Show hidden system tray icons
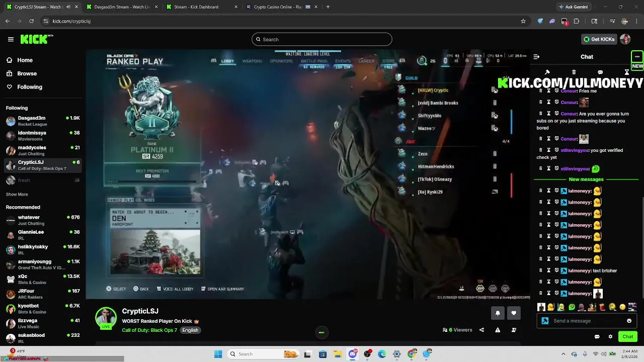This screenshot has width=644, height=362. [563, 354]
